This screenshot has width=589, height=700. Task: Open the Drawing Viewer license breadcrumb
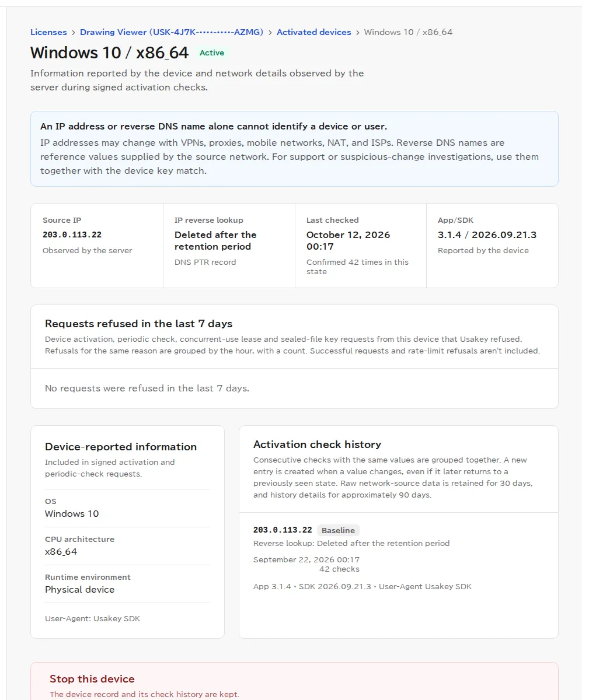[172, 32]
